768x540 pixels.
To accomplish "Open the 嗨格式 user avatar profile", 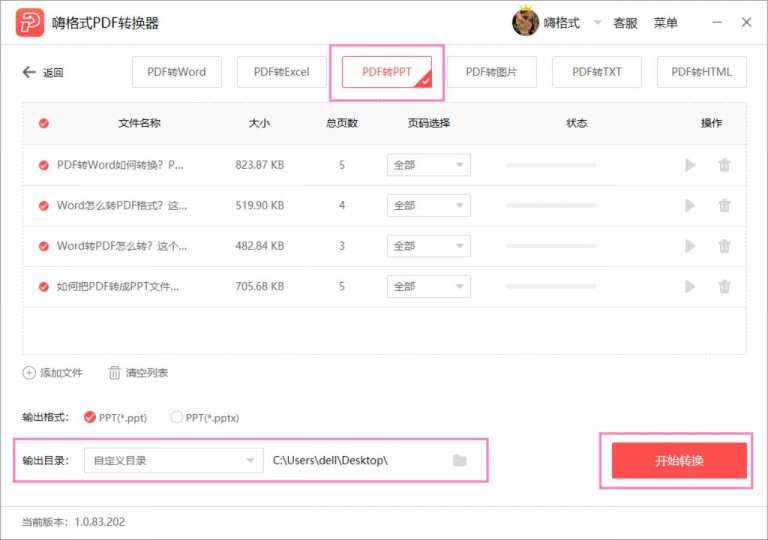I will pos(526,22).
